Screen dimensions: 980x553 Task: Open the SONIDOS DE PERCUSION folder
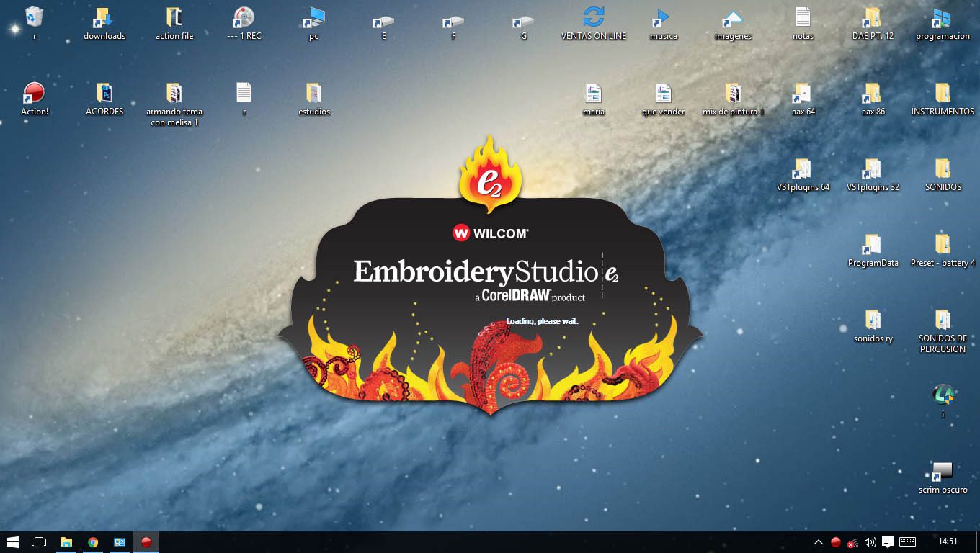(942, 320)
